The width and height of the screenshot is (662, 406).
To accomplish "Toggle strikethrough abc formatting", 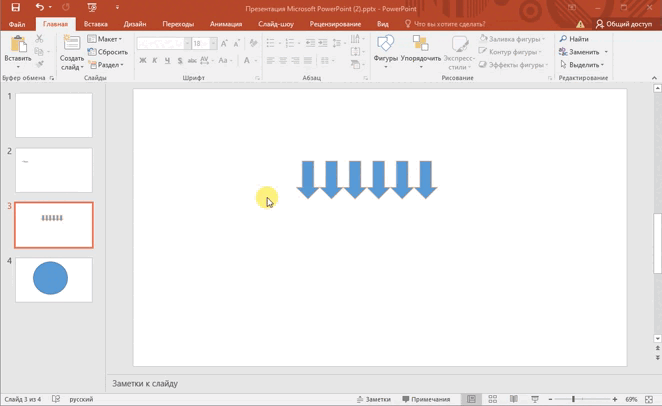I will click(192, 61).
